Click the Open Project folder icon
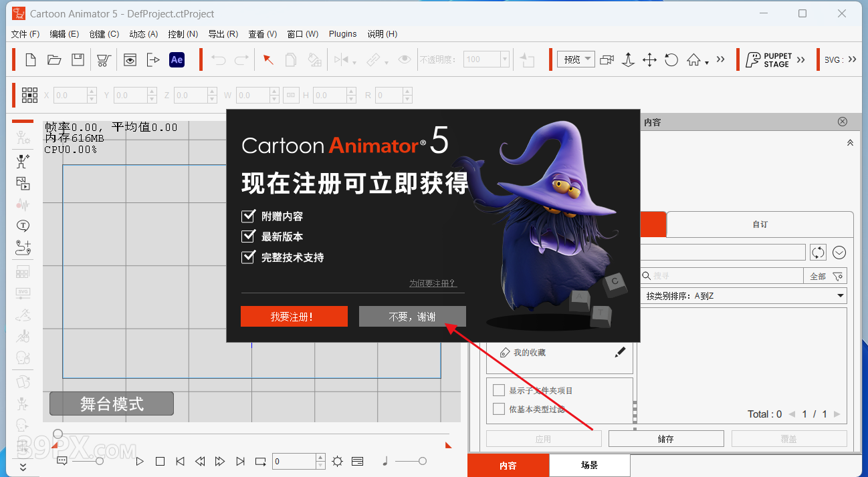 coord(54,59)
